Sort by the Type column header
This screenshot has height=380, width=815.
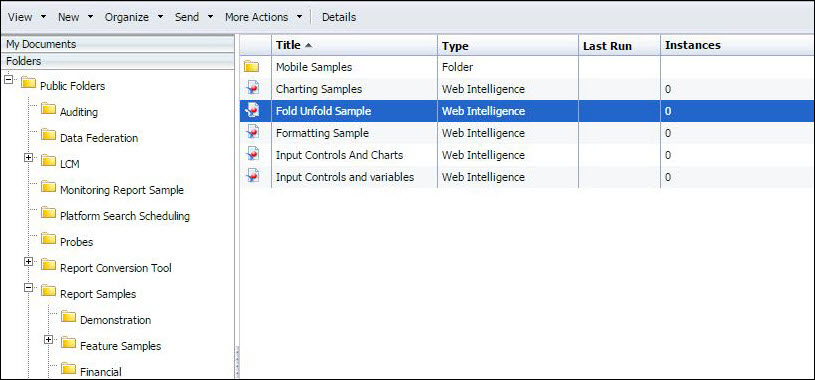[508, 45]
